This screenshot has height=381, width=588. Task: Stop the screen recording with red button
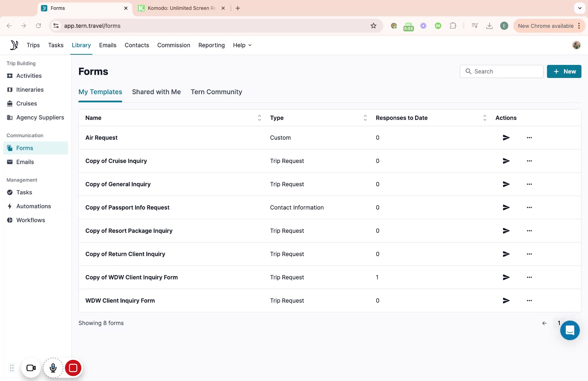point(73,368)
